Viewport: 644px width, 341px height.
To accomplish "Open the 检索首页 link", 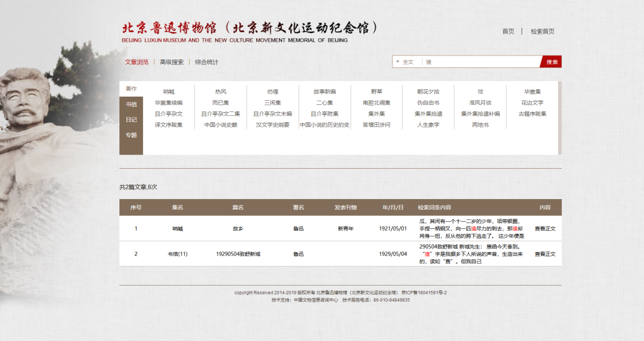I will (542, 31).
